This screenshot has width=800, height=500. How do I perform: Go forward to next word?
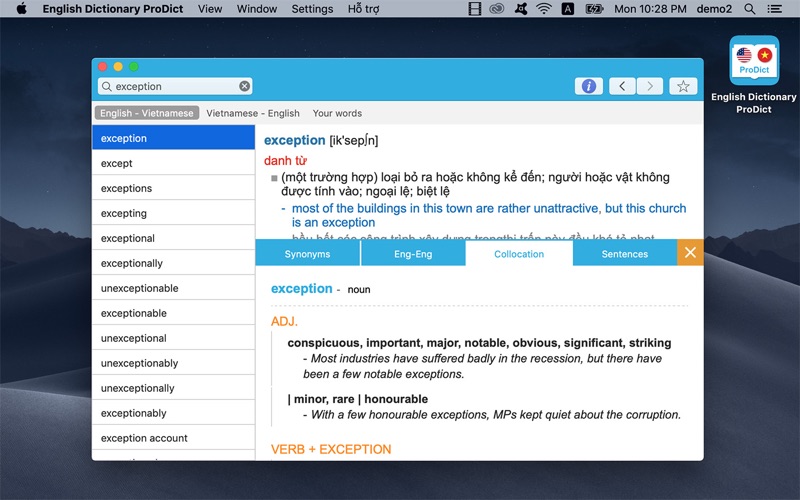tap(649, 86)
